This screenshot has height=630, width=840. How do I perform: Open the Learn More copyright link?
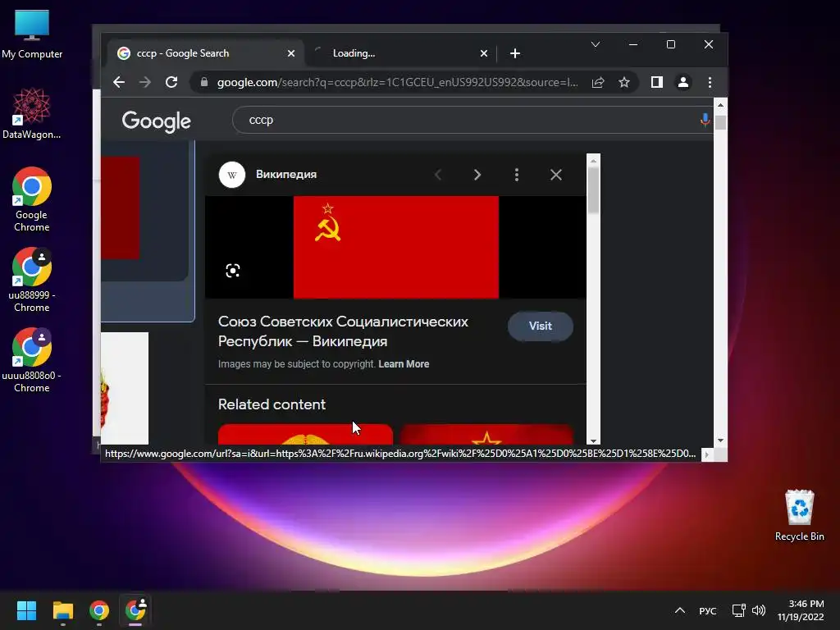(404, 363)
